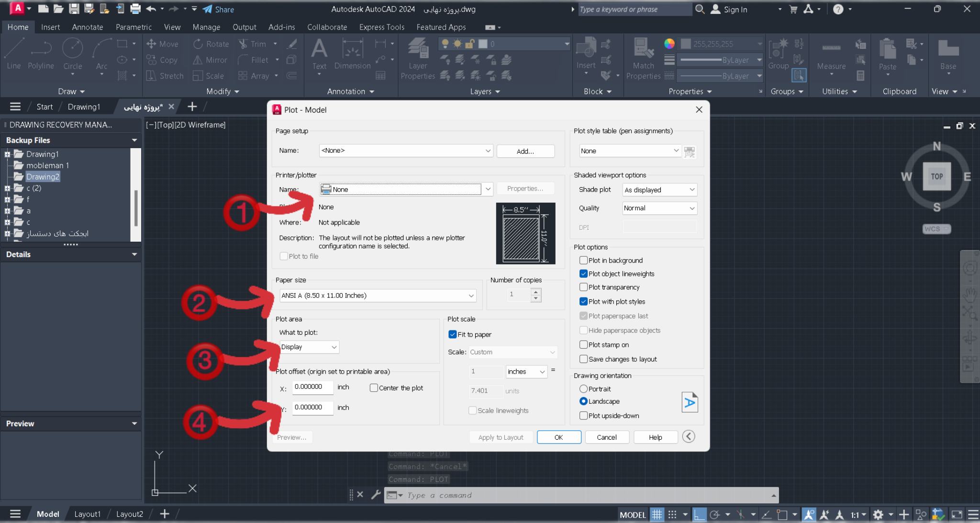The height and width of the screenshot is (523, 980).
Task: Enable Plot transparency checkbox
Action: click(x=583, y=287)
